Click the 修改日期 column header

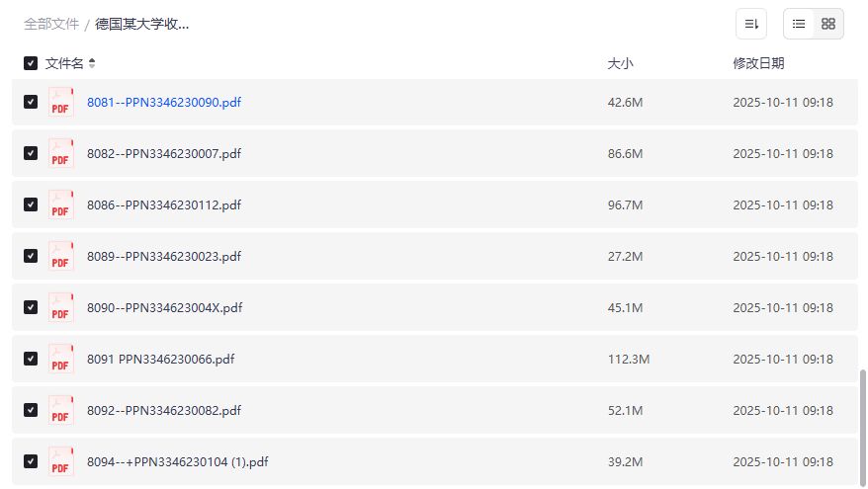point(758,63)
